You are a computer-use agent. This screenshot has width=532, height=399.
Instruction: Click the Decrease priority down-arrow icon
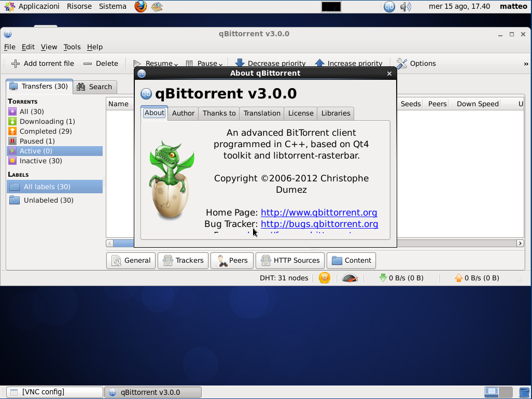[240, 63]
